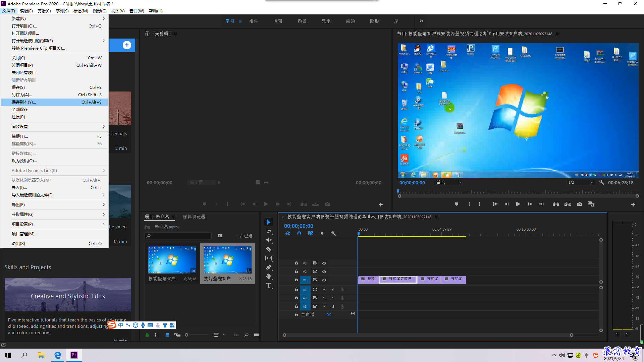Mute audio track A1
Viewport: 644px width, 362px height.
pos(324,290)
